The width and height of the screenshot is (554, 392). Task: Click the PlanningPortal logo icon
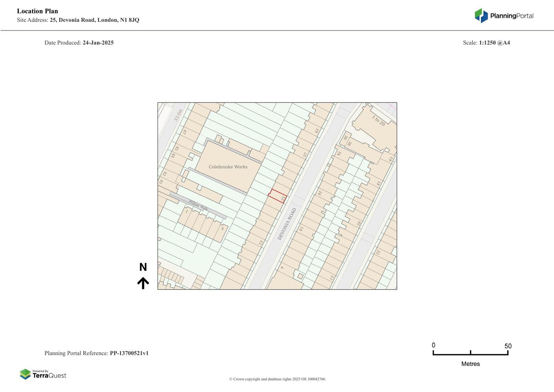(481, 16)
